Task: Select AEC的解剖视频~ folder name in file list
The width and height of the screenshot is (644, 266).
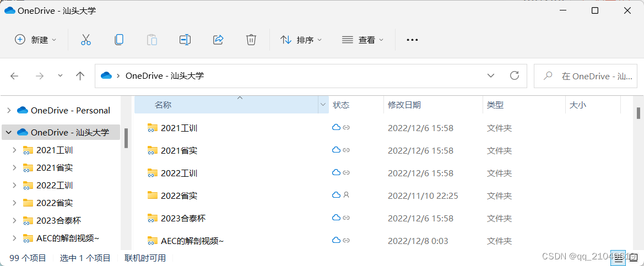Action: (x=192, y=240)
